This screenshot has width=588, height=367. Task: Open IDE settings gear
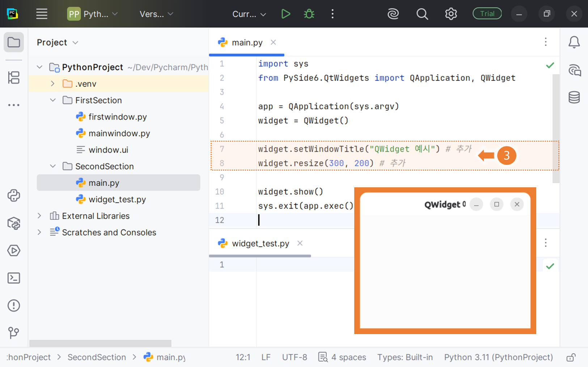[451, 14]
